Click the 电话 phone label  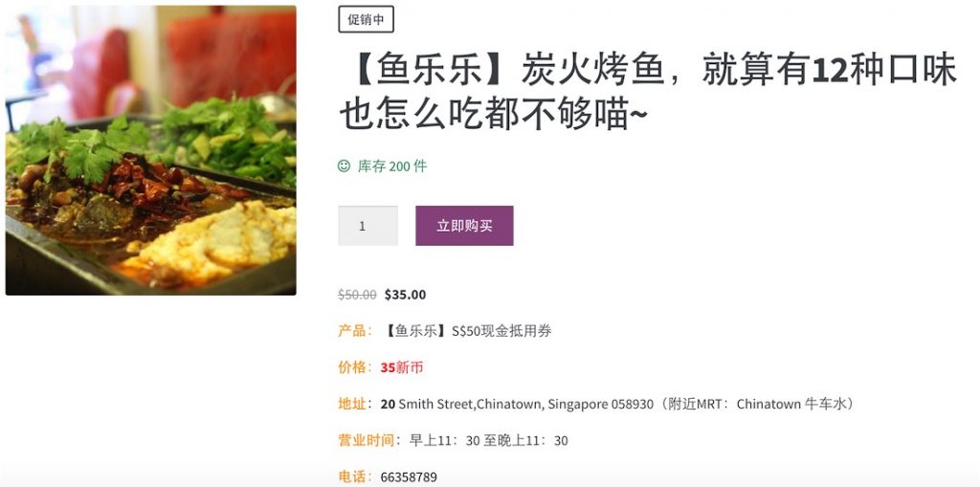click(x=352, y=477)
